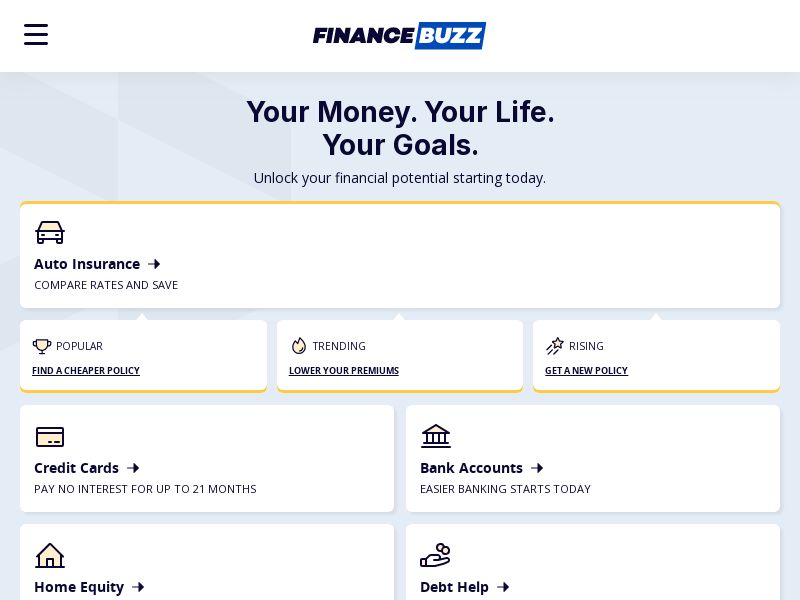Click the arrow next to Credit Cards
This screenshot has height=600, width=800.
point(133,468)
